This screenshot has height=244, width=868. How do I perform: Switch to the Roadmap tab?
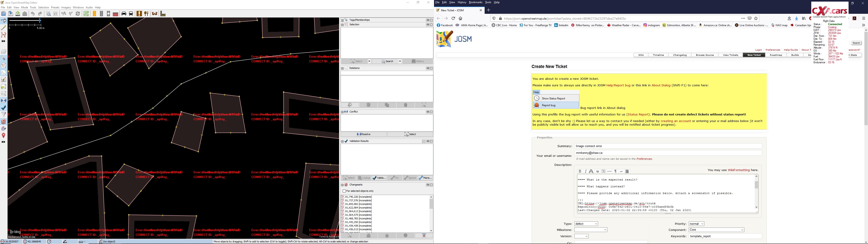tap(776, 55)
